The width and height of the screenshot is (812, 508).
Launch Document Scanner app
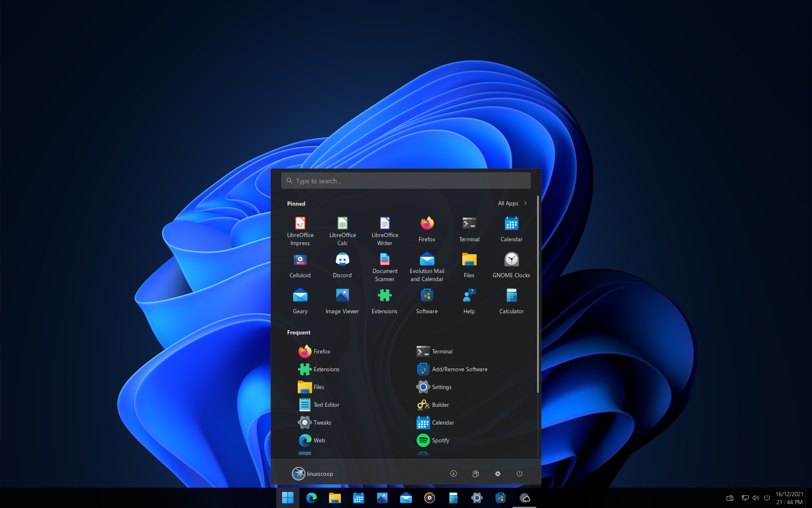tap(385, 267)
